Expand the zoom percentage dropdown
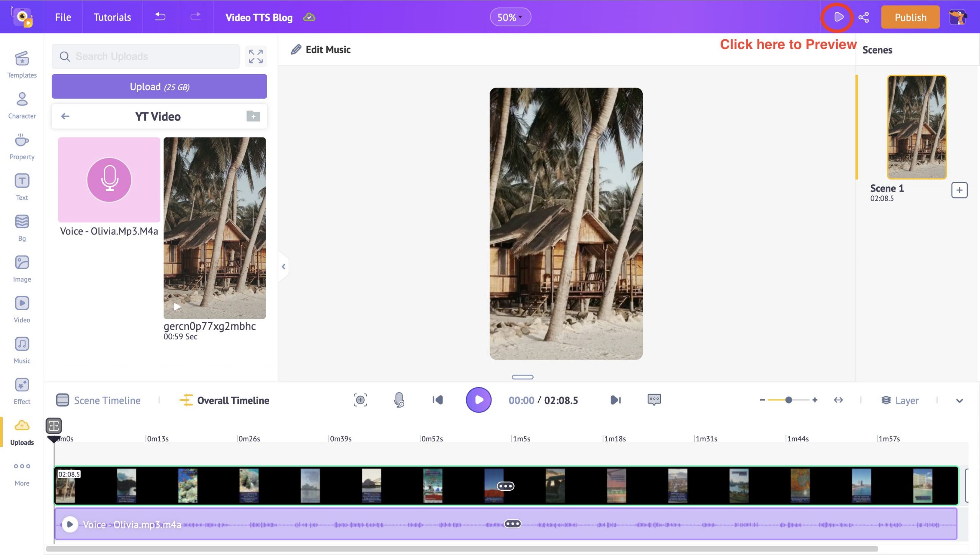The width and height of the screenshot is (980, 555). 510,18
